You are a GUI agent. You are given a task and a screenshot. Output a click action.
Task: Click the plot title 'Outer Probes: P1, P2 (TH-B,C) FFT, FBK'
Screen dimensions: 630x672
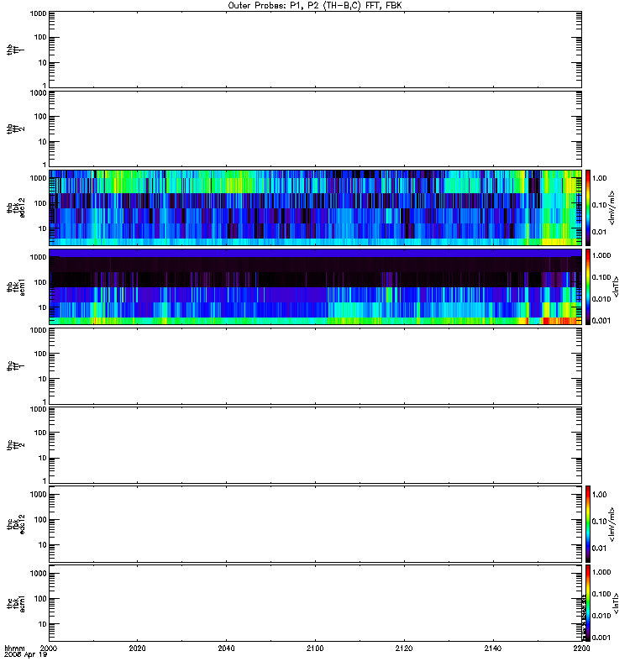(x=315, y=6)
